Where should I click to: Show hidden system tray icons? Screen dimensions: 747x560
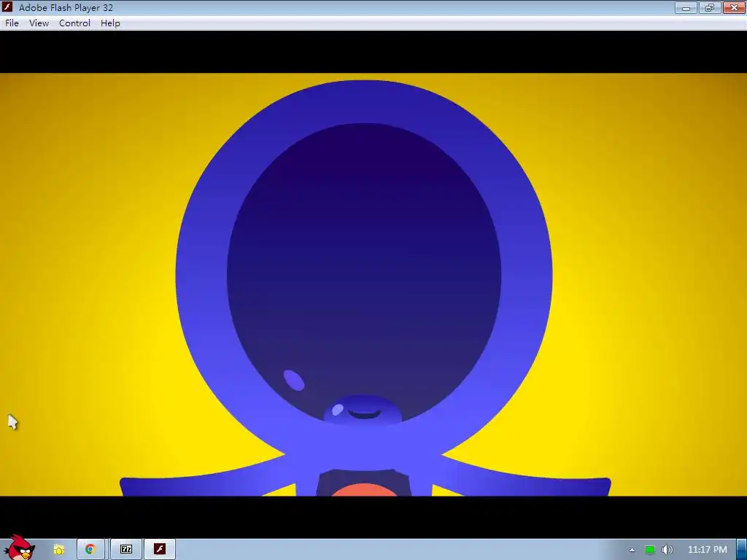632,550
